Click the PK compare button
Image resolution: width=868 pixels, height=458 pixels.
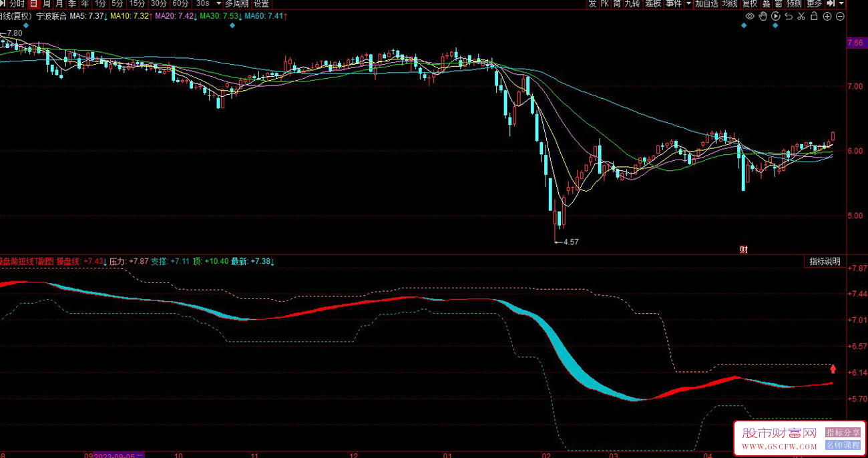[x=604, y=3]
